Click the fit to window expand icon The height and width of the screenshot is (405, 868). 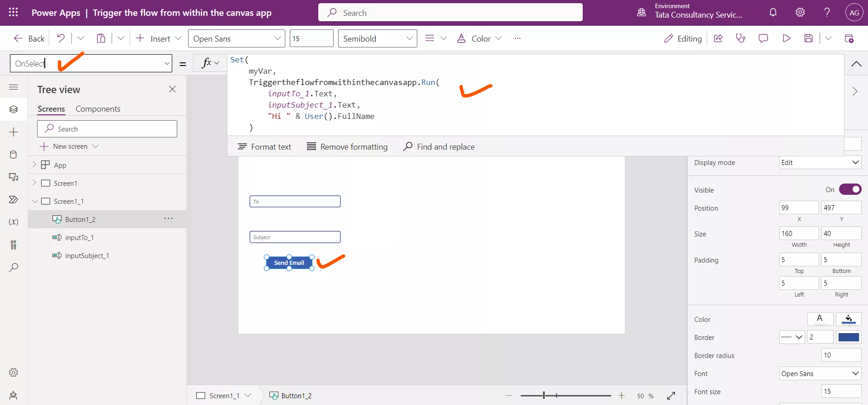point(671,396)
